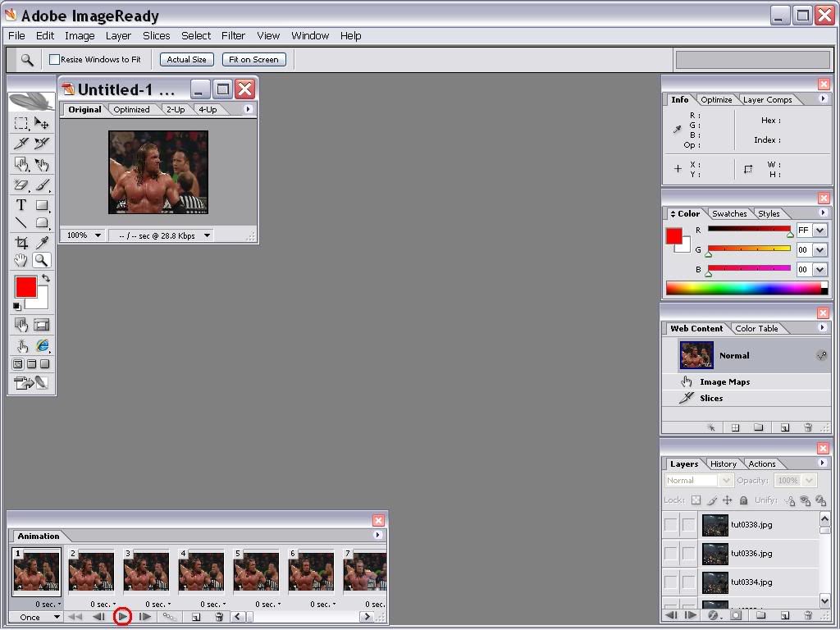The height and width of the screenshot is (630, 840).
Task: Click Preview in Internet Explorer icon
Action: point(42,345)
